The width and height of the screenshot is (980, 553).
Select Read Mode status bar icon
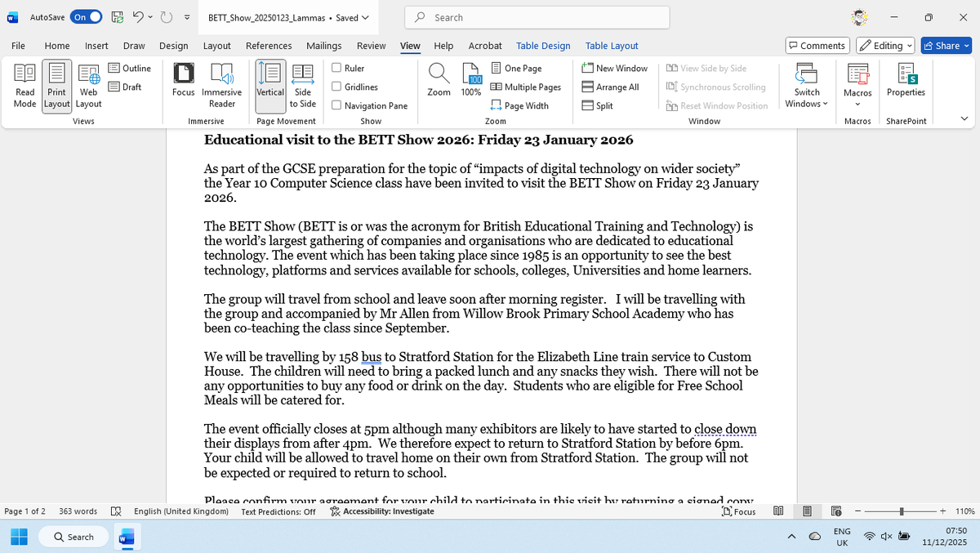coord(779,511)
